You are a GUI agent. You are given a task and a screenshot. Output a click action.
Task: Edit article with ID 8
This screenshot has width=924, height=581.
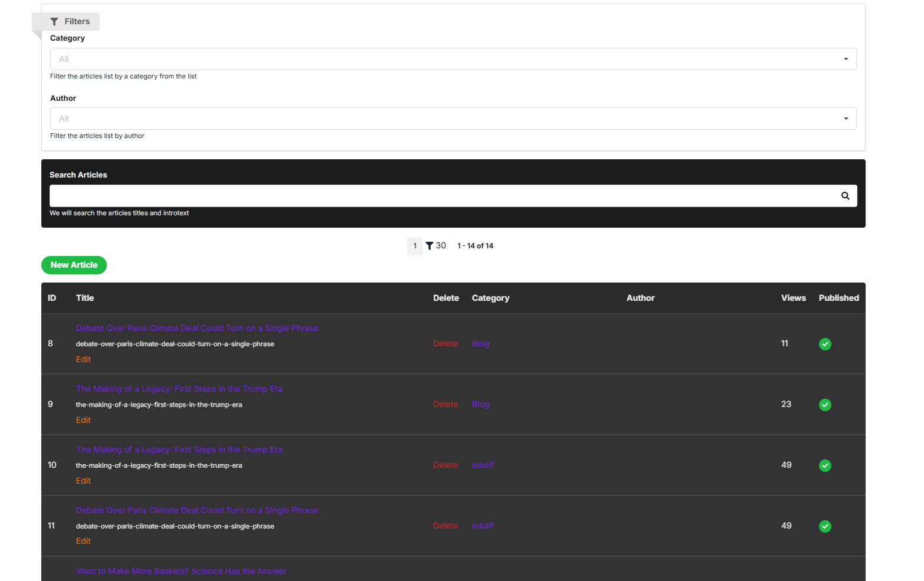pos(83,359)
